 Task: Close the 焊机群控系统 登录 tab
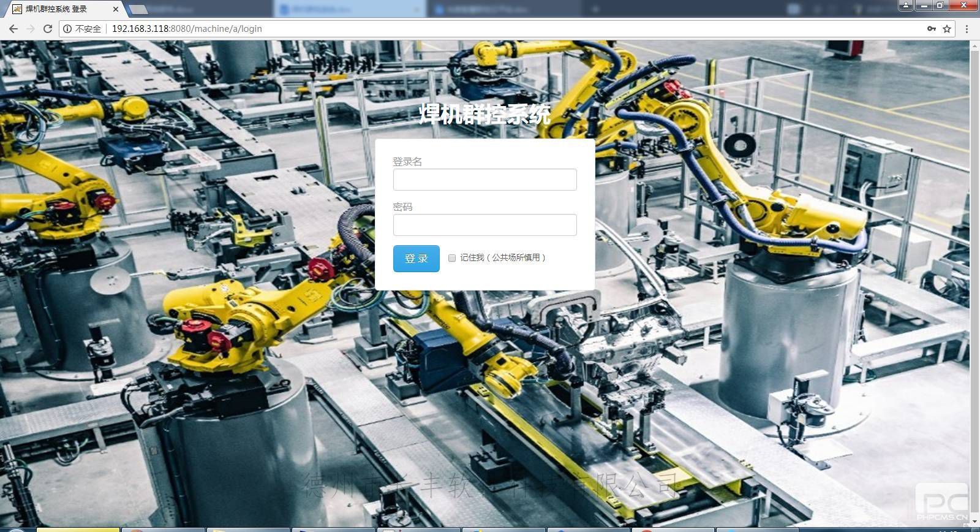pyautogui.click(x=116, y=9)
